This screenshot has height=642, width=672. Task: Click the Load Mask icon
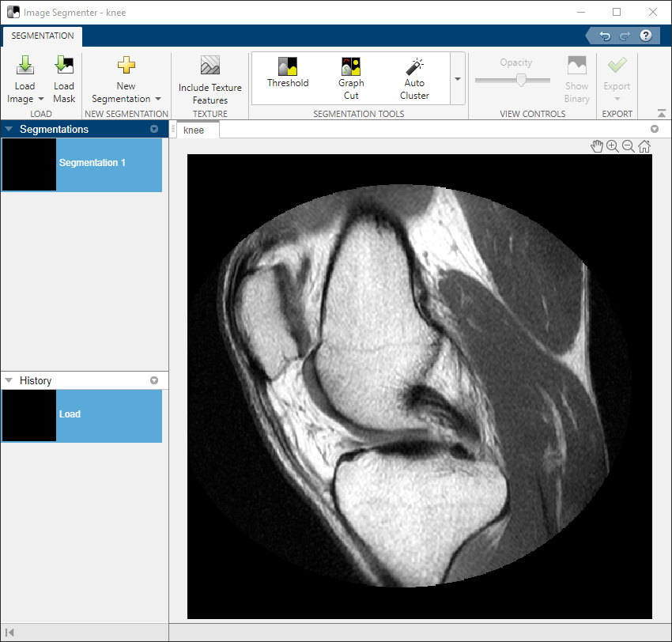click(64, 66)
